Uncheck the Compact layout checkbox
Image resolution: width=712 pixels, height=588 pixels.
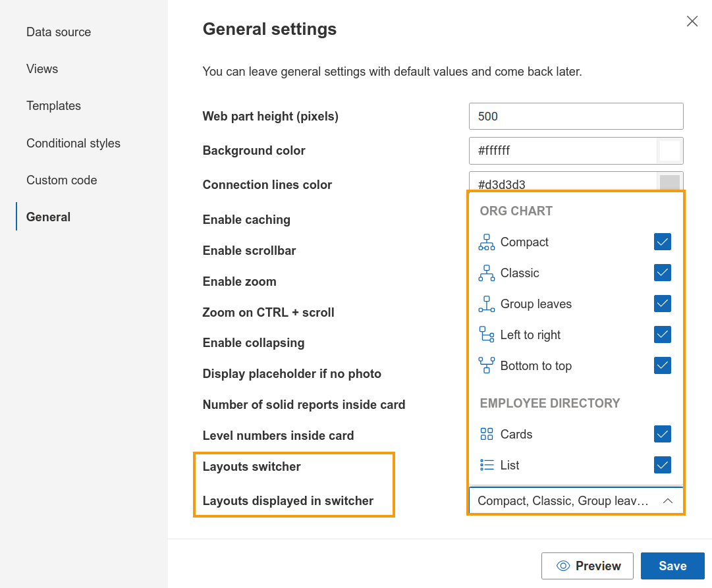[x=663, y=242]
